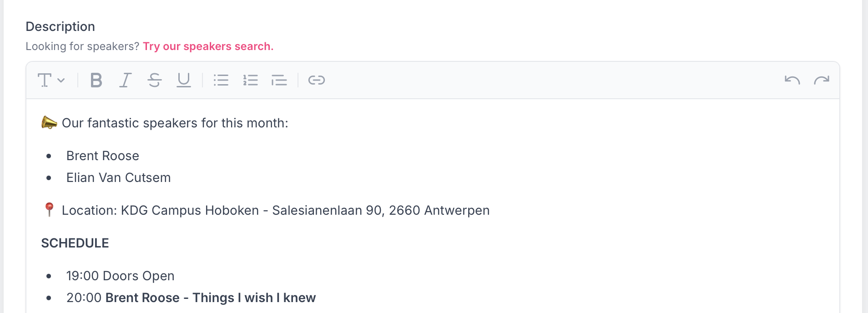Image resolution: width=868 pixels, height=313 pixels.
Task: Click the megaphone emoji in description
Action: (49, 123)
